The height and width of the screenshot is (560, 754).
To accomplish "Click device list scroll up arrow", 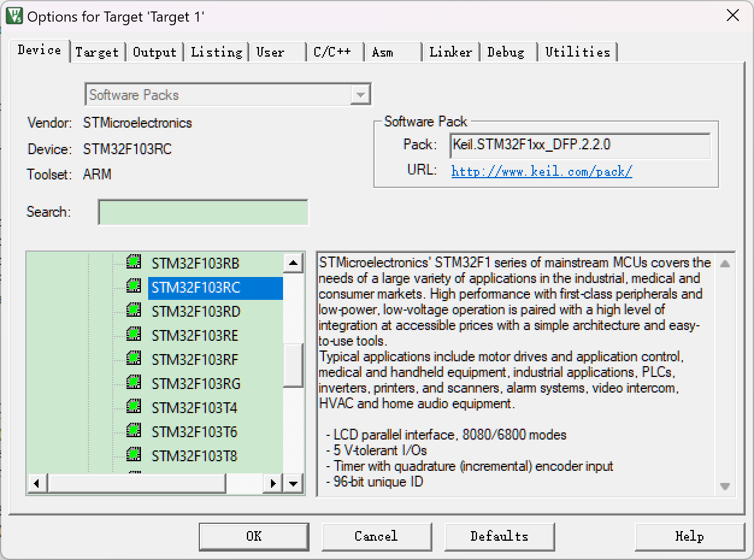I will point(293,263).
